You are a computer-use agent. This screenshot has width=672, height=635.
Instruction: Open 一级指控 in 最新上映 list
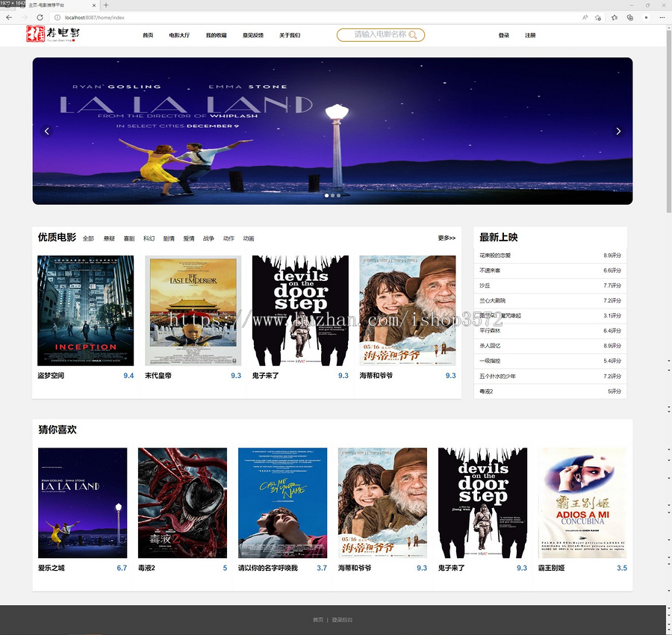pyautogui.click(x=550, y=361)
